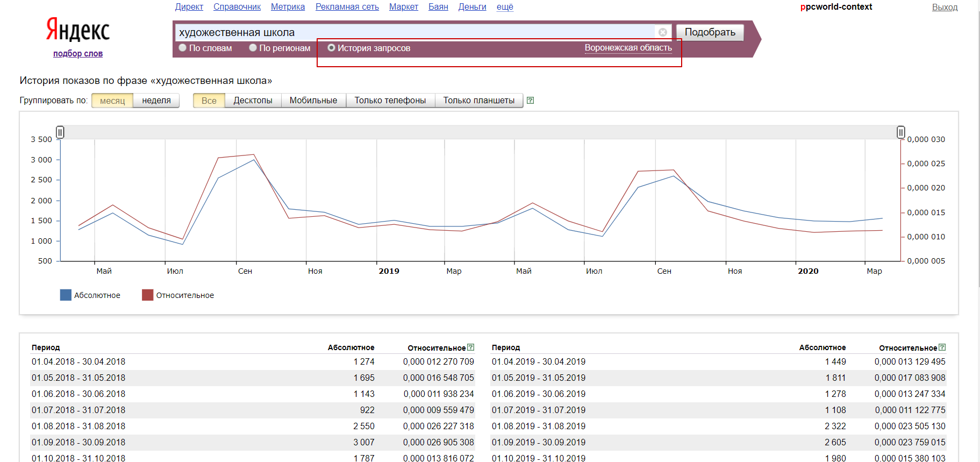Image resolution: width=980 pixels, height=462 pixels.
Task: Open the Справочник link
Action: 237,7
